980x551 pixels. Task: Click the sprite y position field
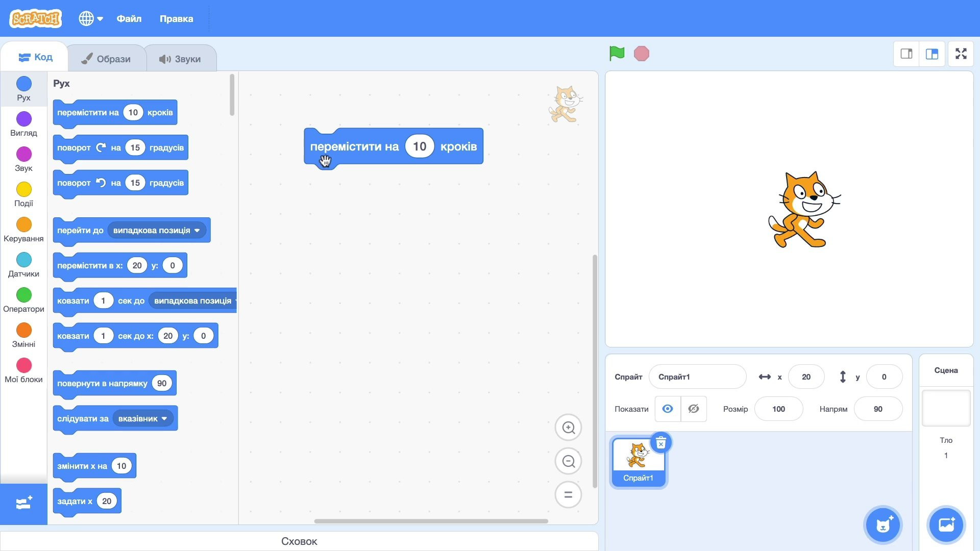tap(884, 377)
